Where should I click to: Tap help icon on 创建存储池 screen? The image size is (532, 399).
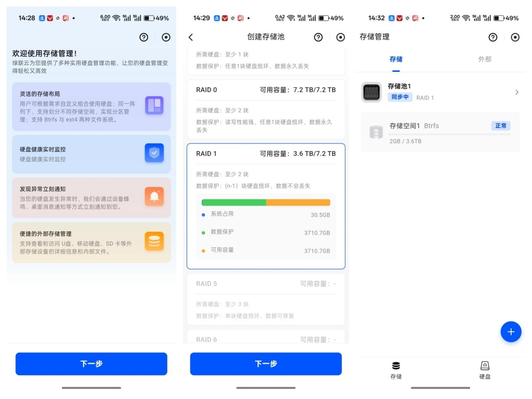tap(318, 37)
